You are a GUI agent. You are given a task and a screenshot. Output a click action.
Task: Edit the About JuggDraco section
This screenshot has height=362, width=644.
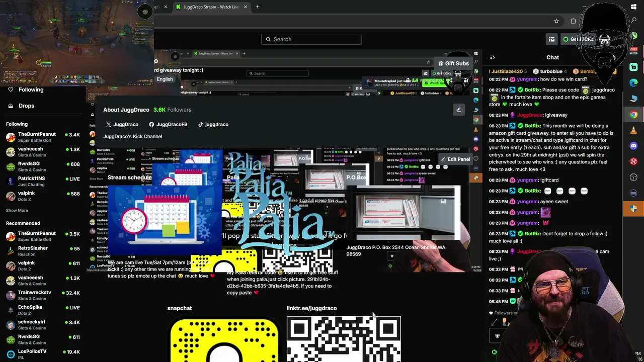[458, 110]
